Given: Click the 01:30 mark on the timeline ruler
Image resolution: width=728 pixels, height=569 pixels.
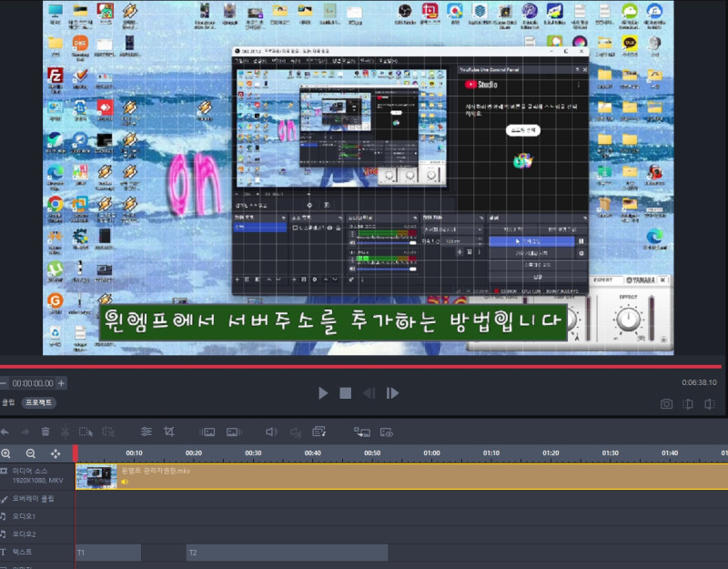Looking at the screenshot, I should 610,452.
